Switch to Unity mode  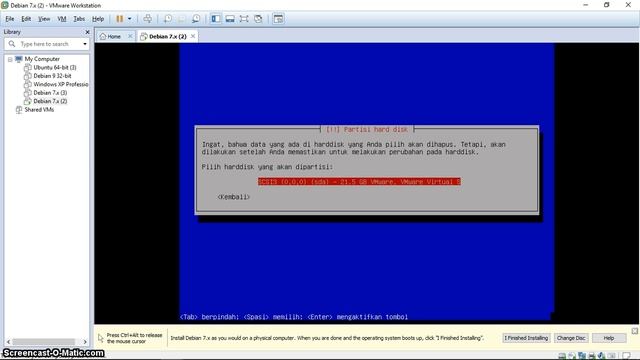click(x=258, y=19)
